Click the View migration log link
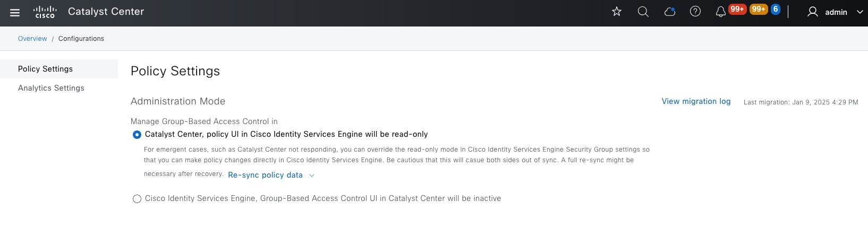 [696, 101]
